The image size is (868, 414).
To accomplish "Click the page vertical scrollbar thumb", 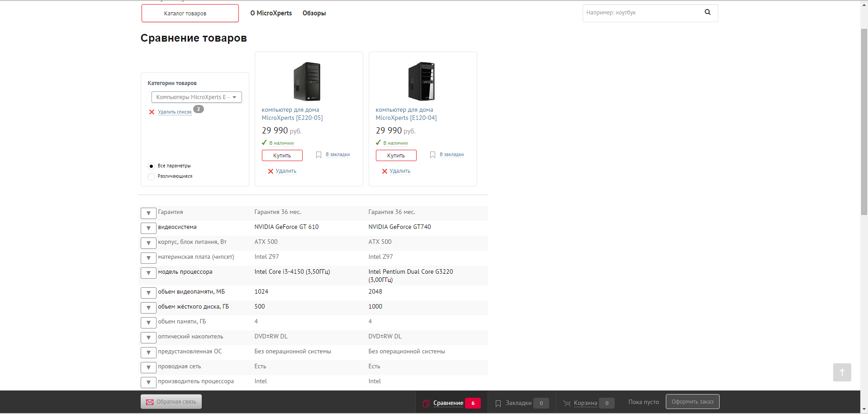I will [864, 122].
